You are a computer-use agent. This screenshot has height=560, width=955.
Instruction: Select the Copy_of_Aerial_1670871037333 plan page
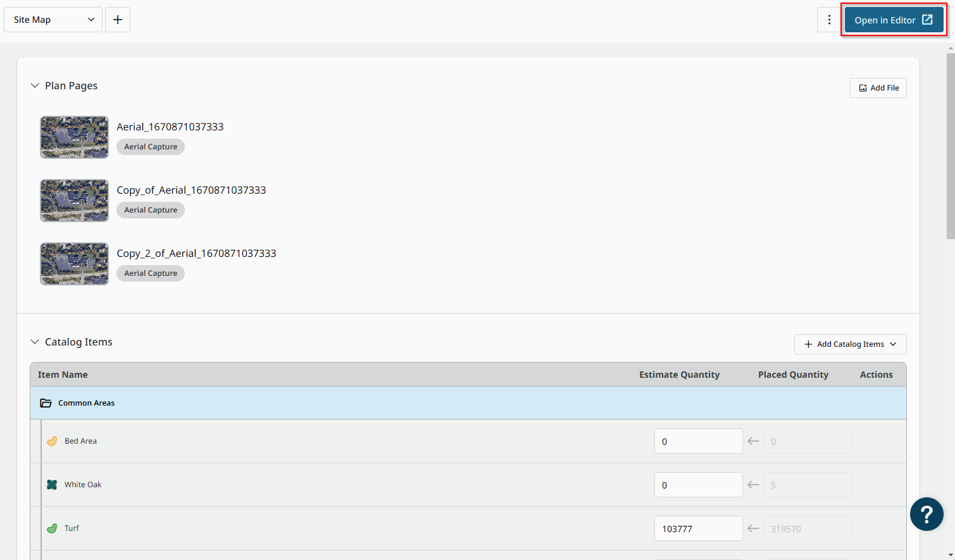tap(191, 190)
